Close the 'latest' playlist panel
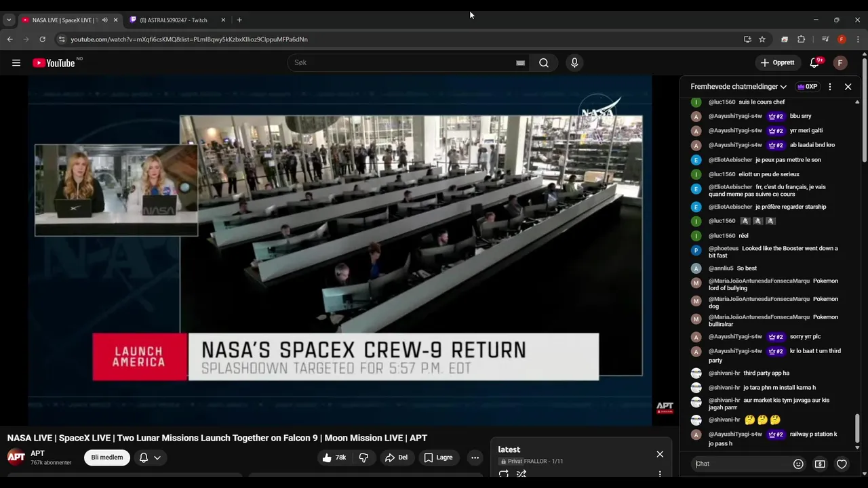Screen dimensions: 868x488 (x=660, y=454)
